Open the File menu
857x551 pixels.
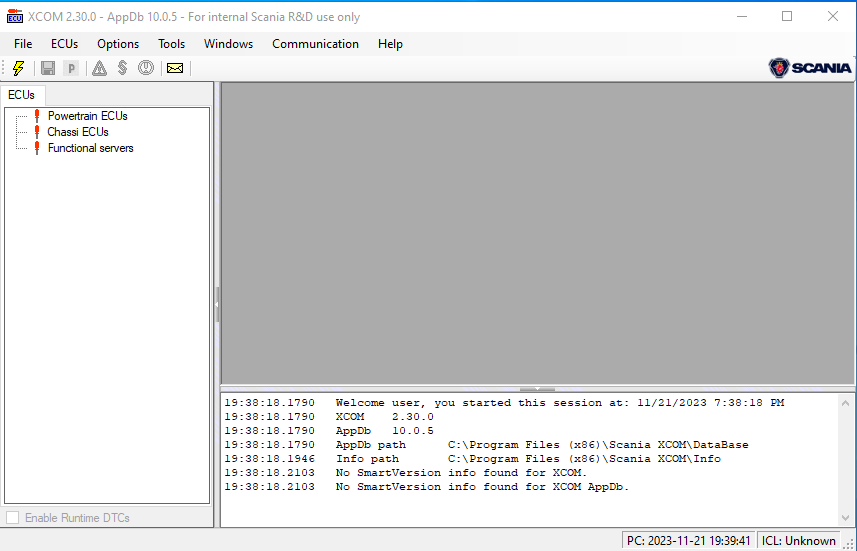(23, 44)
